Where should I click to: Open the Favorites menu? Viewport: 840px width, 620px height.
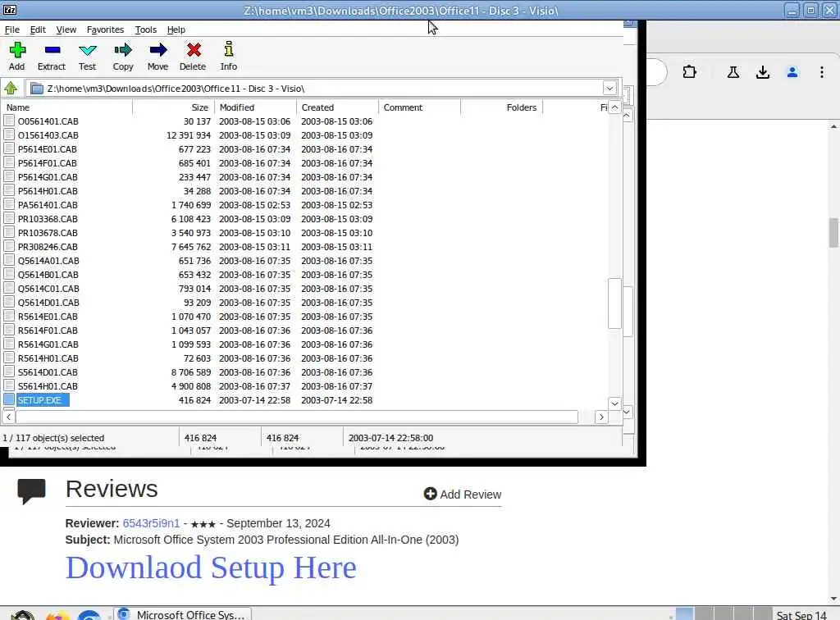pyautogui.click(x=105, y=30)
